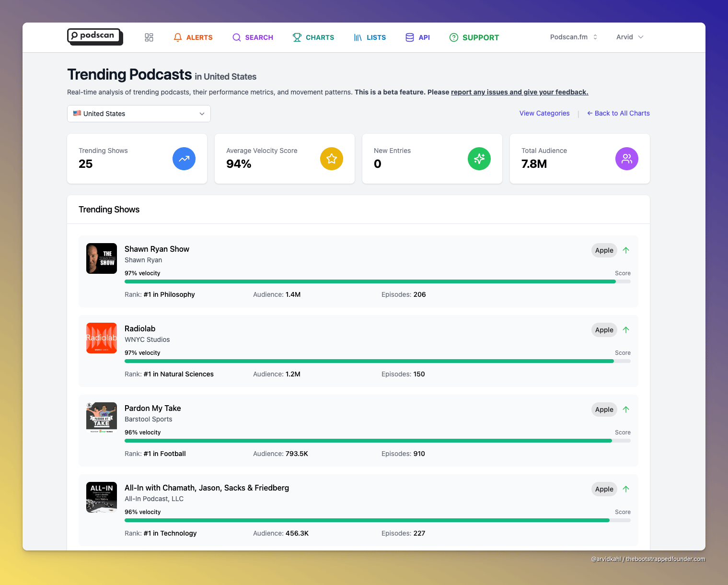Click the up arrow on Pardon My Take
The height and width of the screenshot is (585, 728).
pos(626,409)
